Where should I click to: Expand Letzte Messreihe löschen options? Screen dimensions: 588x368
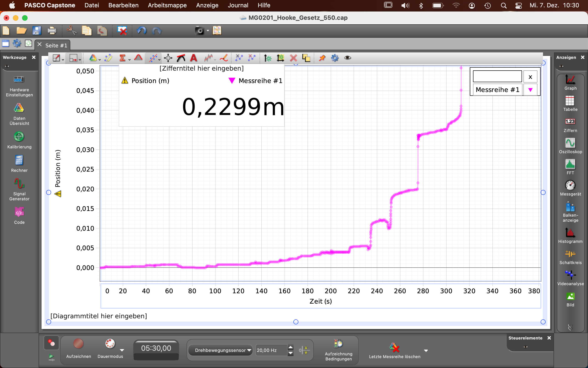tap(426, 351)
